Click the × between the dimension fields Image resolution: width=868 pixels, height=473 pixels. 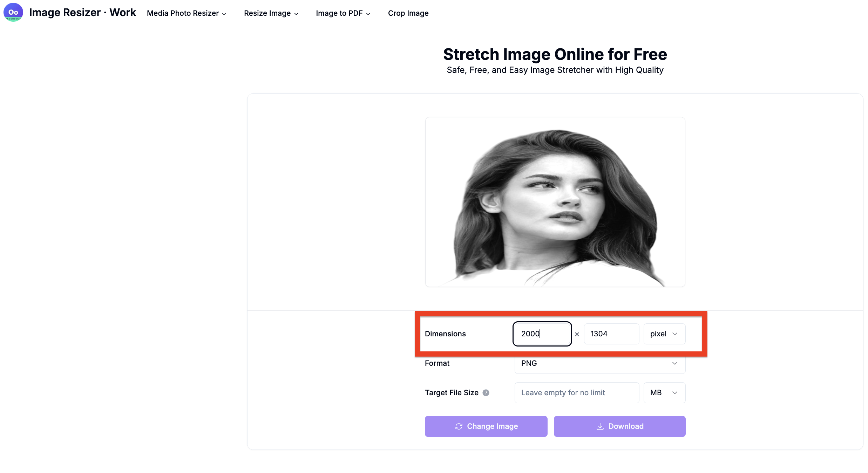tap(577, 334)
